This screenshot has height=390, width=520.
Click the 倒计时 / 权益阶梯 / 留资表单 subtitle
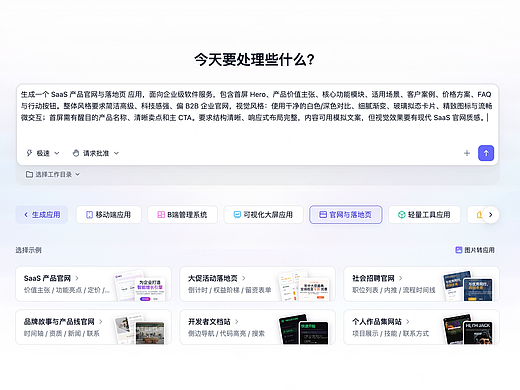pos(230,290)
